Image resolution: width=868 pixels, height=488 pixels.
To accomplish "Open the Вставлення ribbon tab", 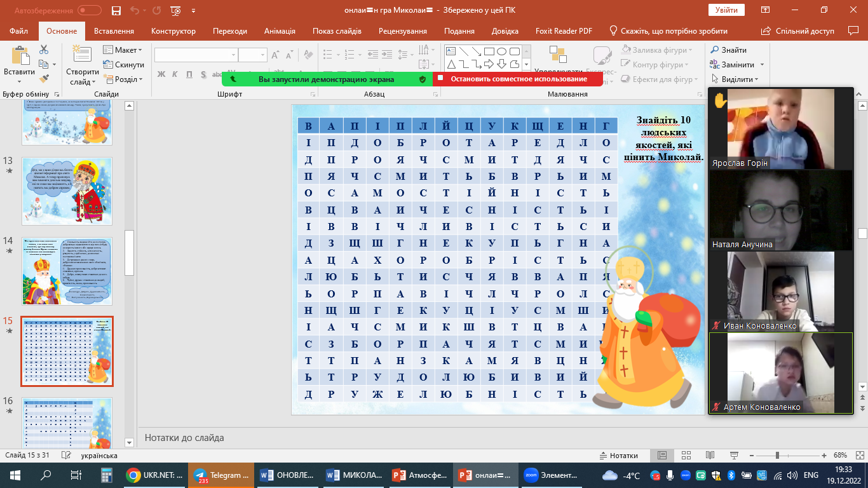I will (x=114, y=31).
